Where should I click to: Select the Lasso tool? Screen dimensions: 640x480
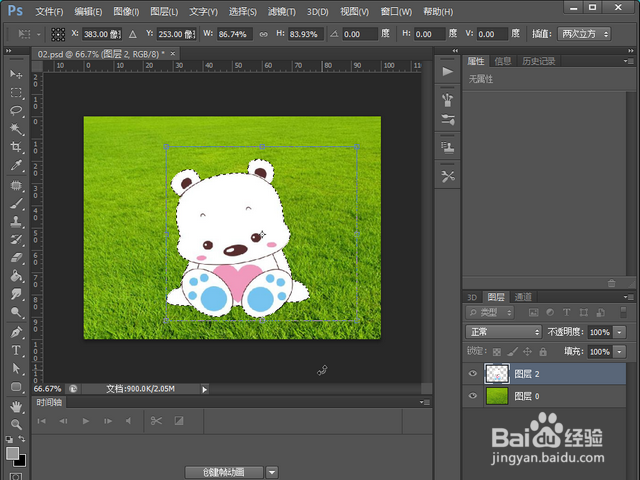point(16,111)
